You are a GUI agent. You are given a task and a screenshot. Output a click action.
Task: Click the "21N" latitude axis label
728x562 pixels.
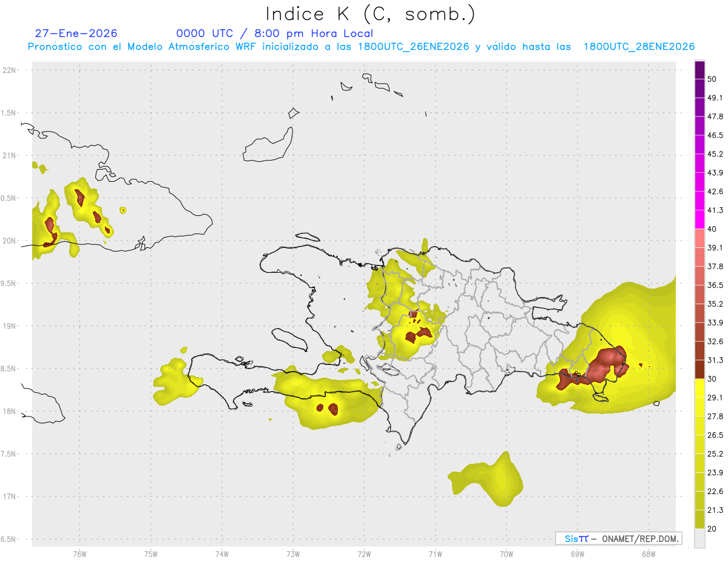pos(10,155)
